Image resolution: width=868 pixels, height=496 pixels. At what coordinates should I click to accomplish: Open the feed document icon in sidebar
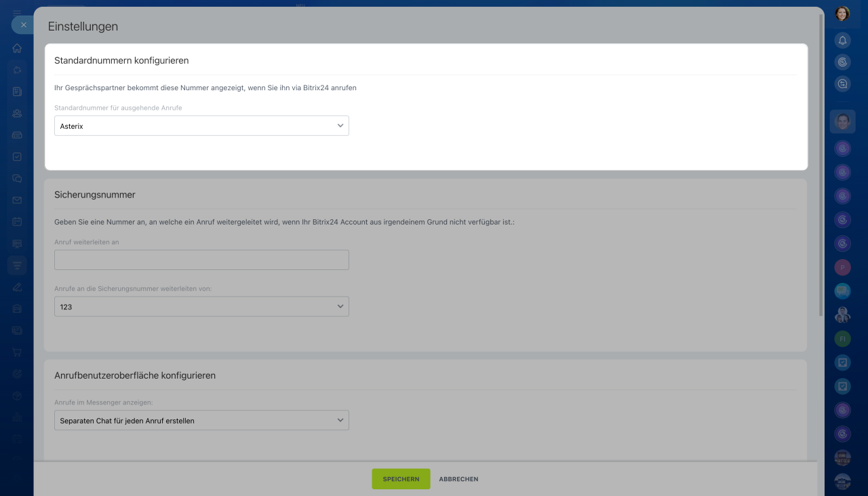[x=17, y=92]
